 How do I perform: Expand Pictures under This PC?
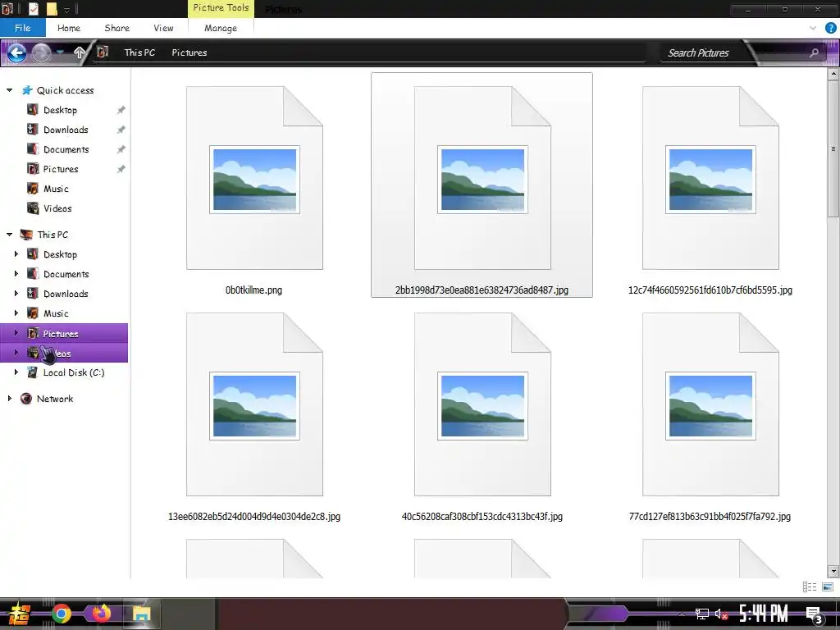pyautogui.click(x=16, y=333)
